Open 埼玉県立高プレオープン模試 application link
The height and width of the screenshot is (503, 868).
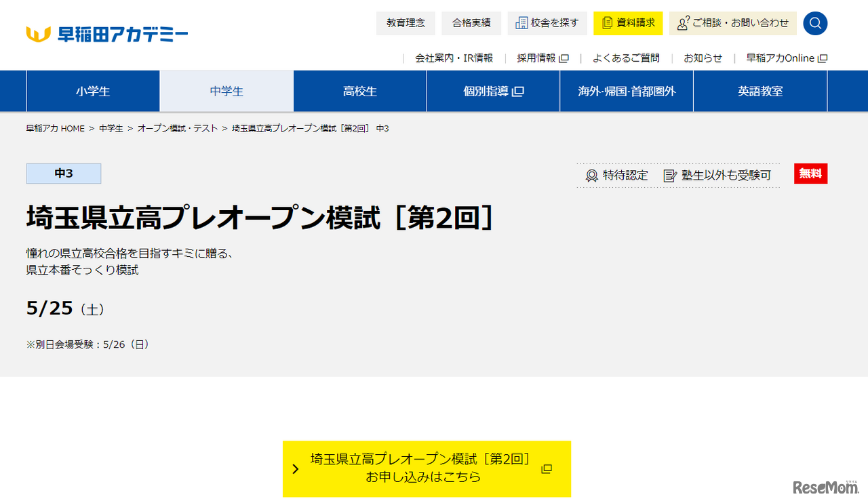coord(427,469)
